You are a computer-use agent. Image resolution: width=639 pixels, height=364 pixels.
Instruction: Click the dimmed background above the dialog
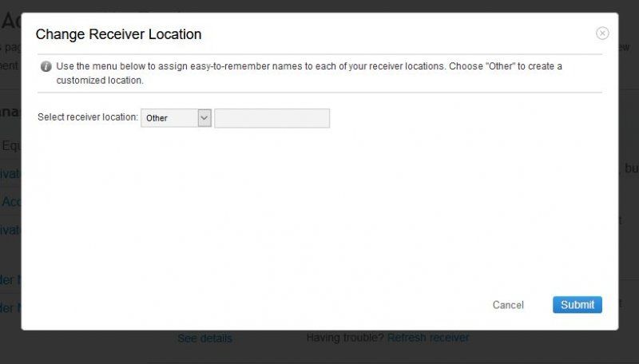319,6
